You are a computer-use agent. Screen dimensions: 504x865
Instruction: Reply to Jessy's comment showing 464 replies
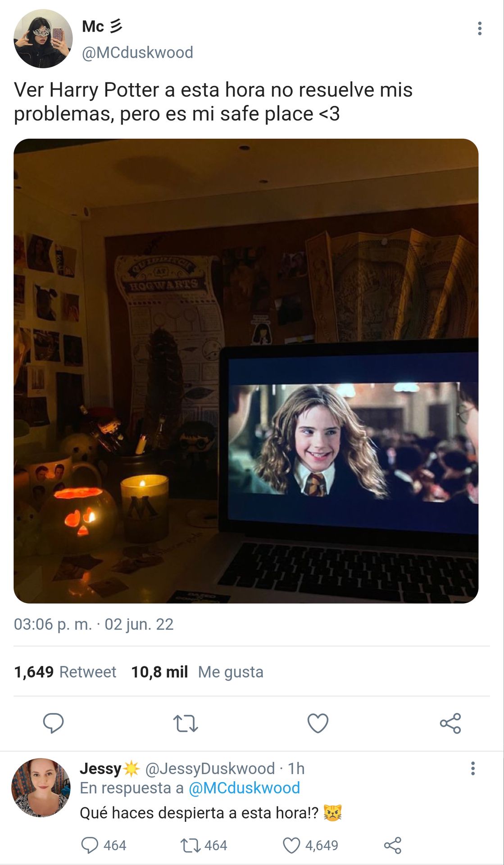point(104,845)
